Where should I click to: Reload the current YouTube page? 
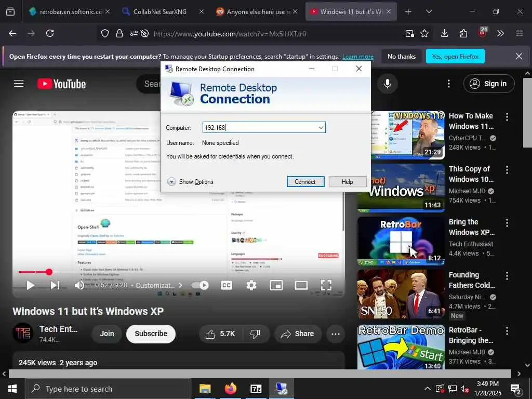click(x=50, y=33)
